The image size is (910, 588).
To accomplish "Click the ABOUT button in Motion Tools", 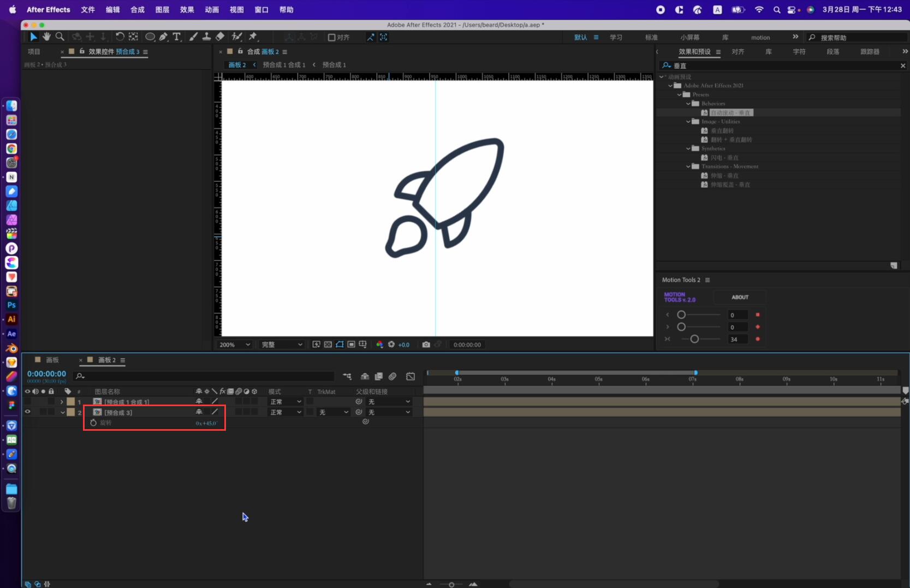I will [x=740, y=297].
